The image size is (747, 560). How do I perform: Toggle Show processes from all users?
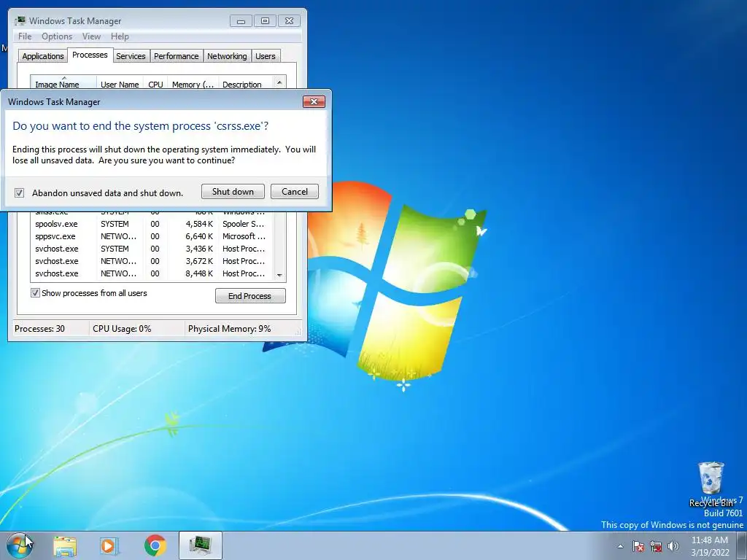tap(35, 293)
